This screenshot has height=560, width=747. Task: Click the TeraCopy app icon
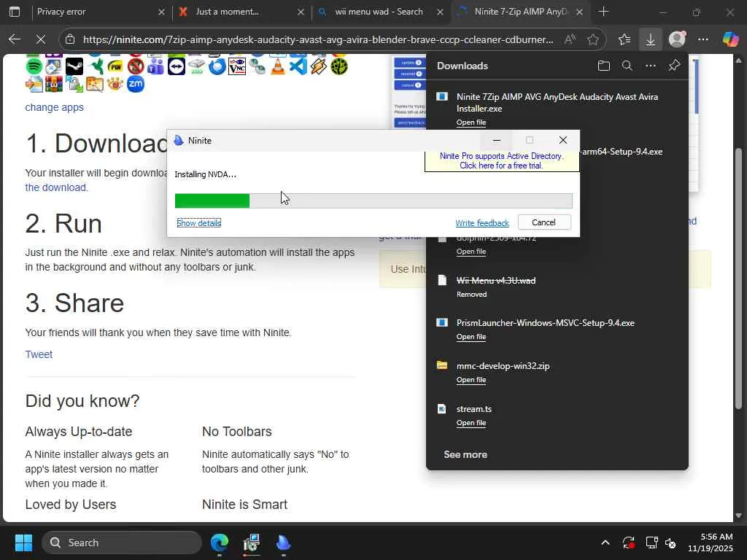197,66
